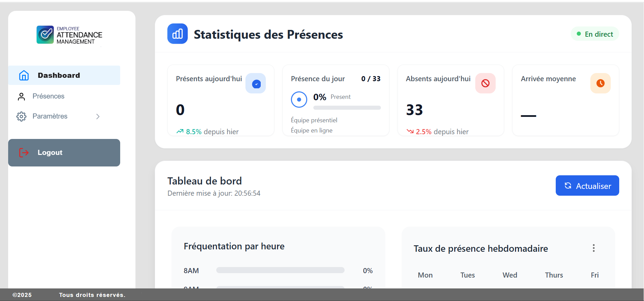Select Dashboard in the sidebar
The height and width of the screenshot is (301, 644).
[x=59, y=75]
